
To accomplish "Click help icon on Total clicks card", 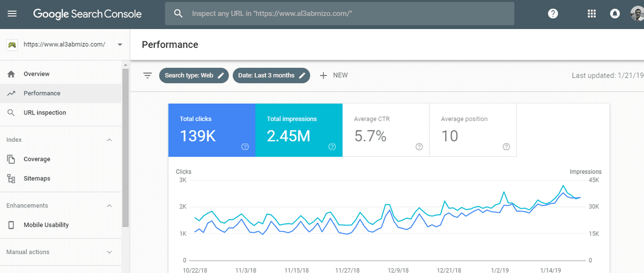I will click(x=245, y=147).
